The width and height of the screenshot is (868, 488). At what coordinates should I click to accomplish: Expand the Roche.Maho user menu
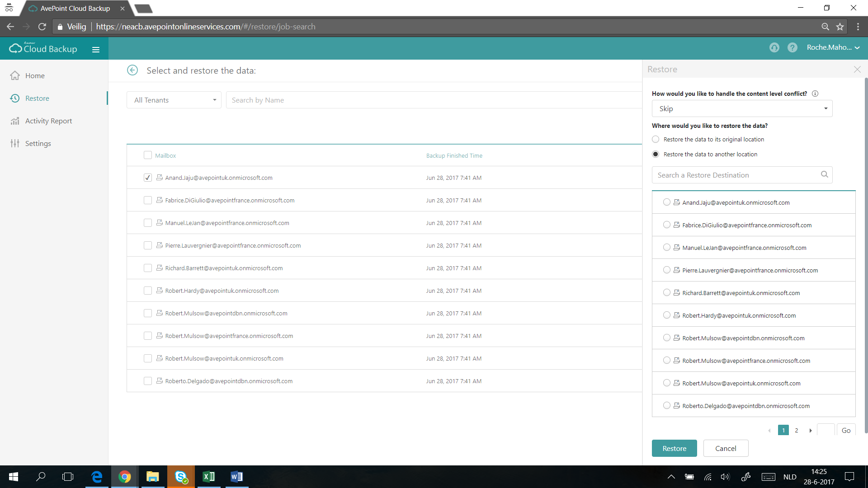(833, 47)
